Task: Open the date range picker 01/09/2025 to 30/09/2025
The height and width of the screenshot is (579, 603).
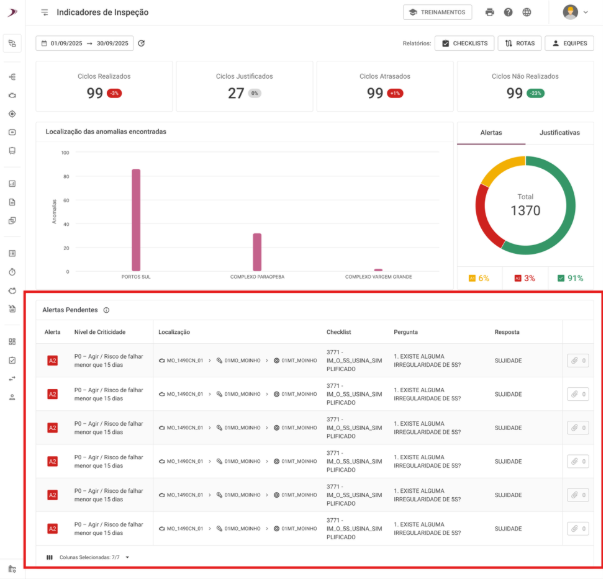Action: coord(84,43)
